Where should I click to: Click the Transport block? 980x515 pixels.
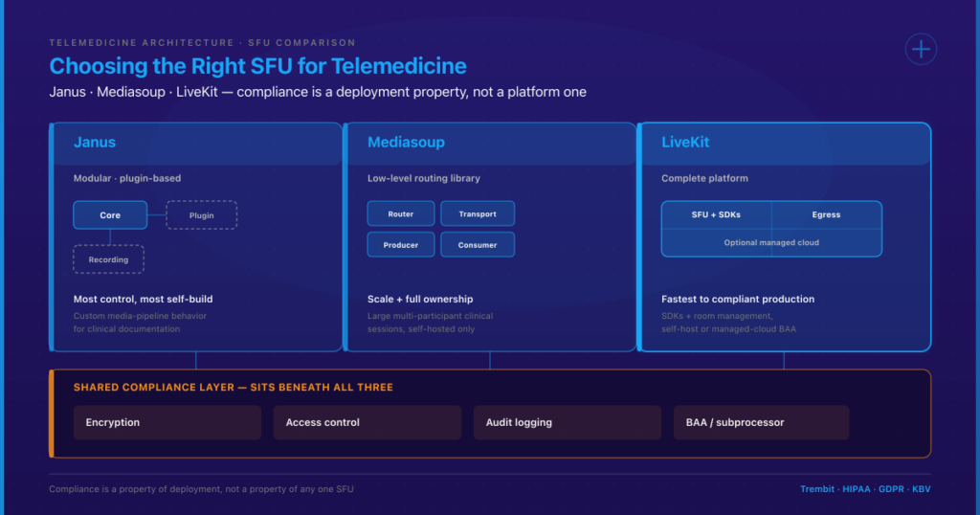pyautogui.click(x=478, y=213)
